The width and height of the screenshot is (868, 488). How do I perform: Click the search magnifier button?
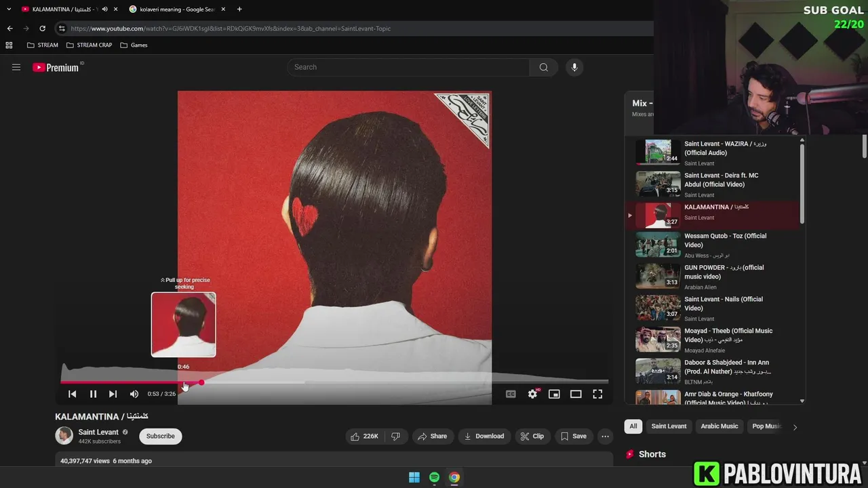pos(543,67)
